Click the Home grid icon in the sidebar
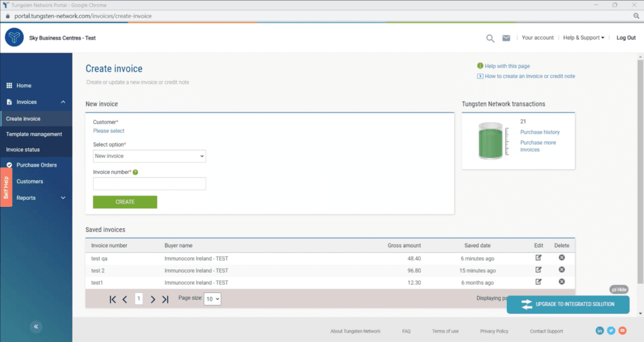Viewport: 644px width, 342px height. click(x=9, y=85)
